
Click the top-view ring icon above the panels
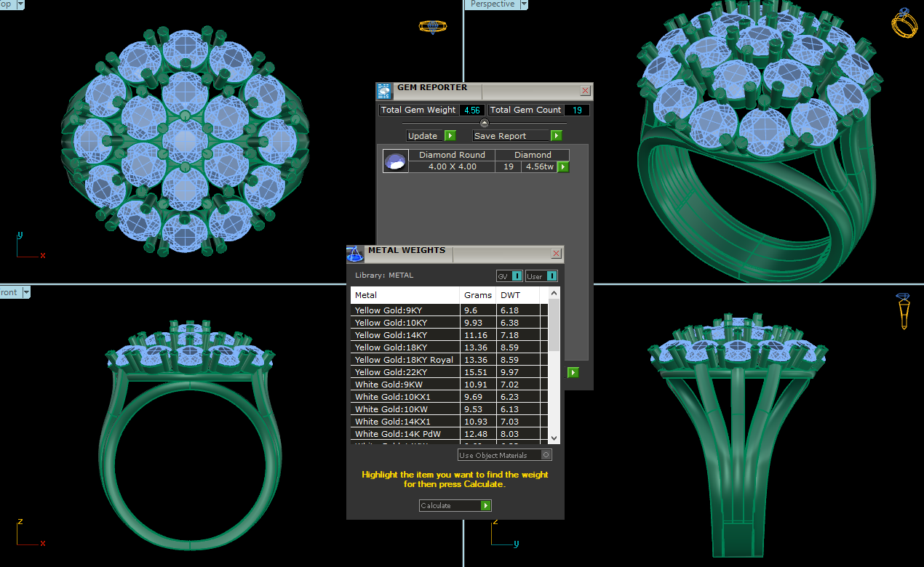(x=432, y=27)
